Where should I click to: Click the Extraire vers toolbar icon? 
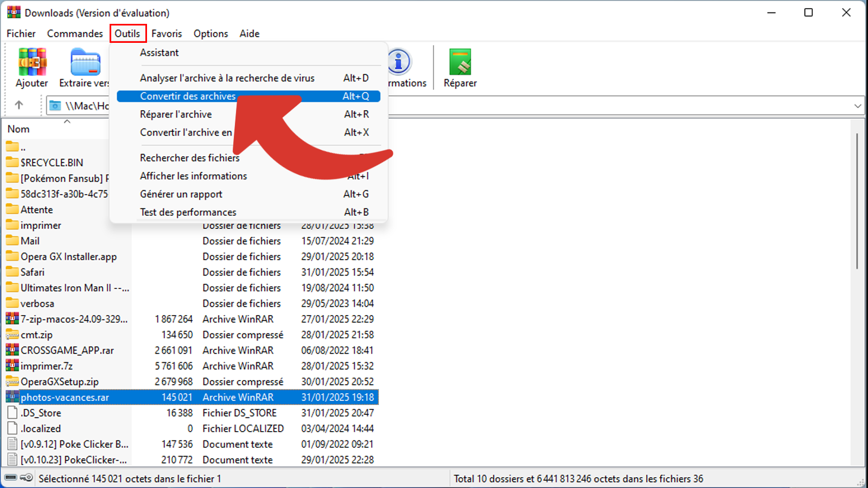pos(86,62)
